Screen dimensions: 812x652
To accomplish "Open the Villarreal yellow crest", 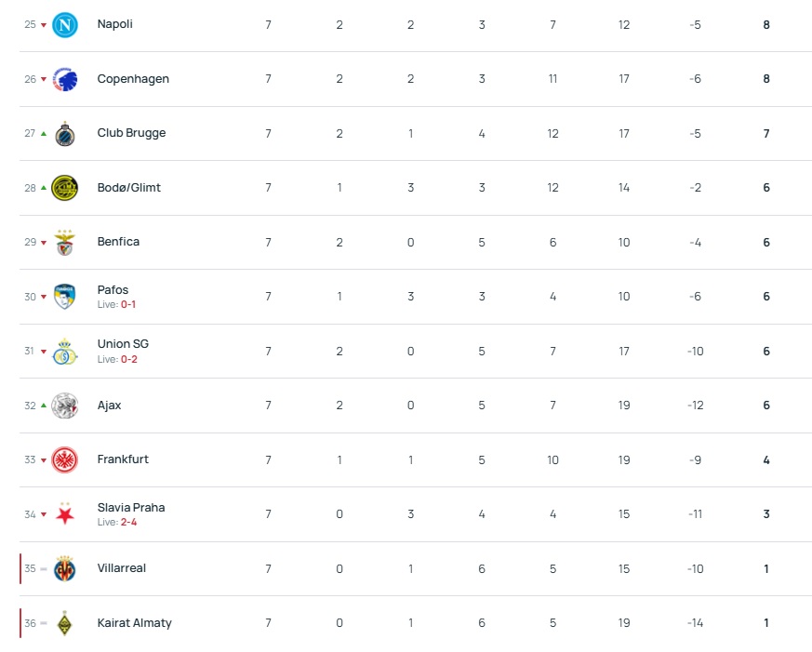I will (65, 568).
